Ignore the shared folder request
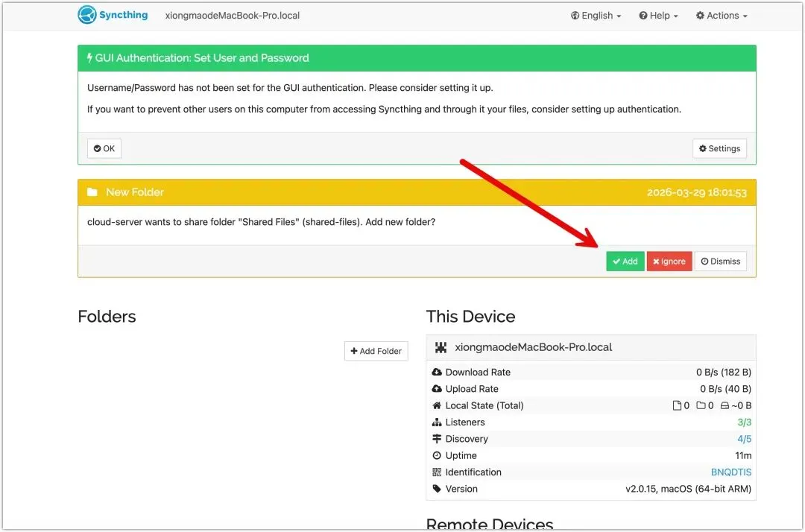Image resolution: width=805 pixels, height=532 pixels. [x=669, y=261]
